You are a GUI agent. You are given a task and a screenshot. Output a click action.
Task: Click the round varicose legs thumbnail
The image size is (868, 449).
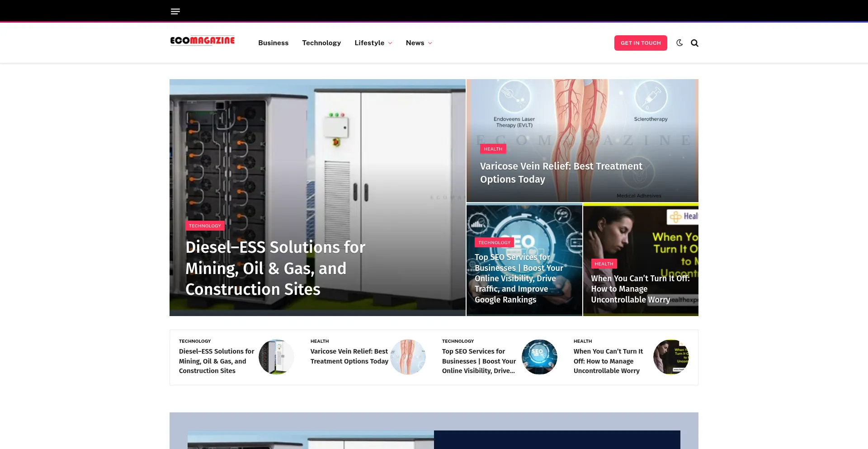408,357
